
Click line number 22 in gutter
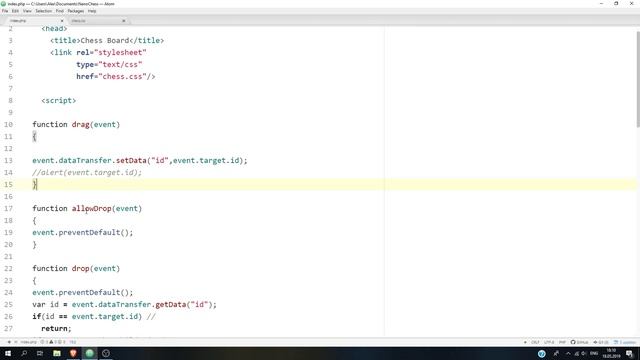coord(8,269)
